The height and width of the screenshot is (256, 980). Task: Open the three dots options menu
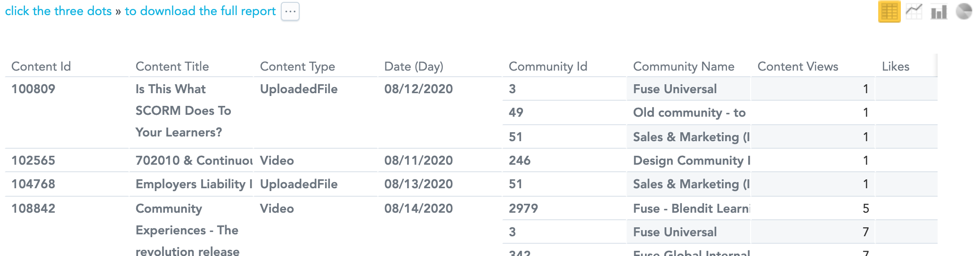[x=290, y=11]
